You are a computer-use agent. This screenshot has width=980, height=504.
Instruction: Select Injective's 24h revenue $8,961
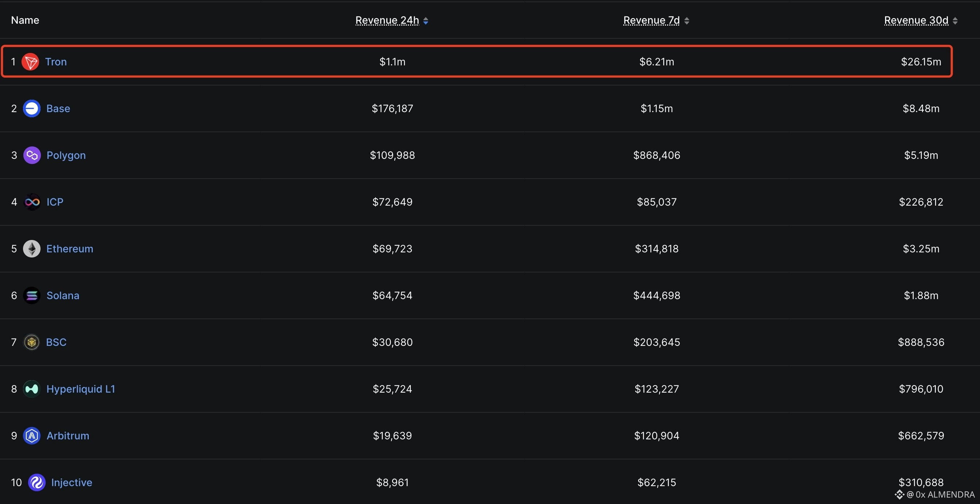392,483
